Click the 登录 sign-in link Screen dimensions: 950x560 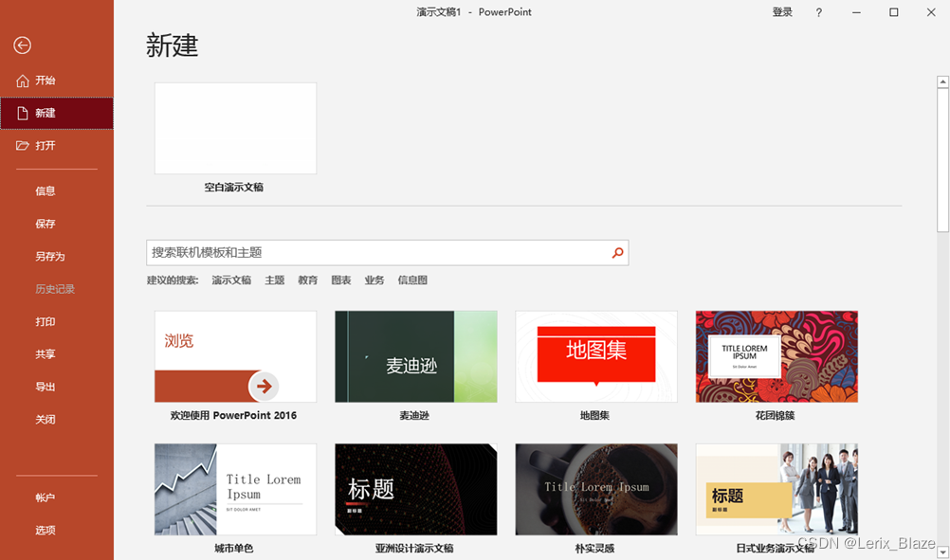(x=782, y=12)
